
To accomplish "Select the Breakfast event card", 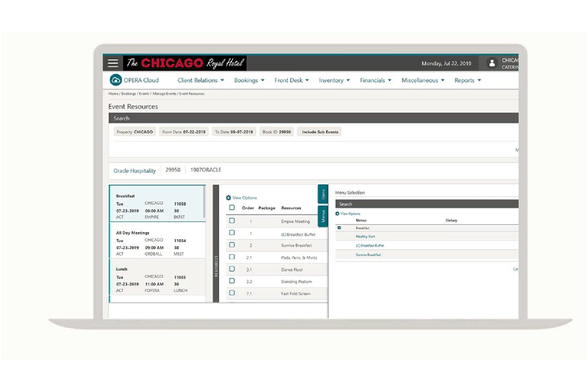I will pyautogui.click(x=157, y=203).
